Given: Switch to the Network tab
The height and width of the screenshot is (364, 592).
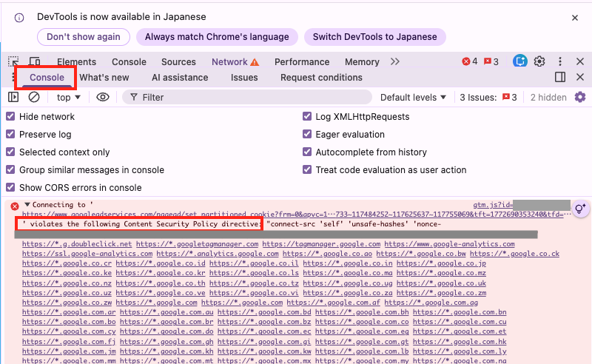Looking at the screenshot, I should pyautogui.click(x=229, y=62).
